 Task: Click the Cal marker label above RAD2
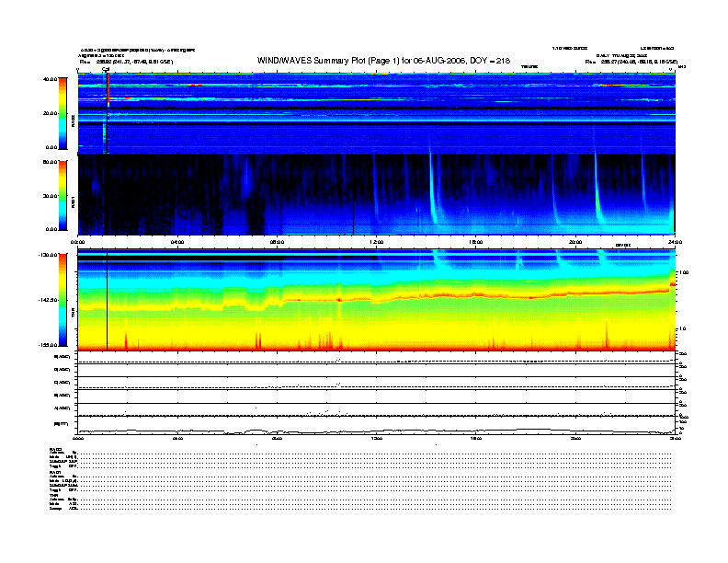(x=106, y=69)
